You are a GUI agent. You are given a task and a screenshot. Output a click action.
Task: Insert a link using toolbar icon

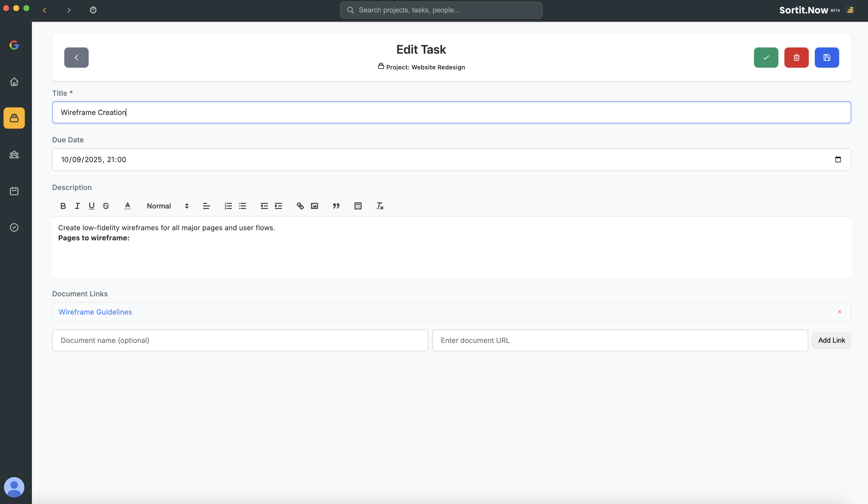[300, 206]
